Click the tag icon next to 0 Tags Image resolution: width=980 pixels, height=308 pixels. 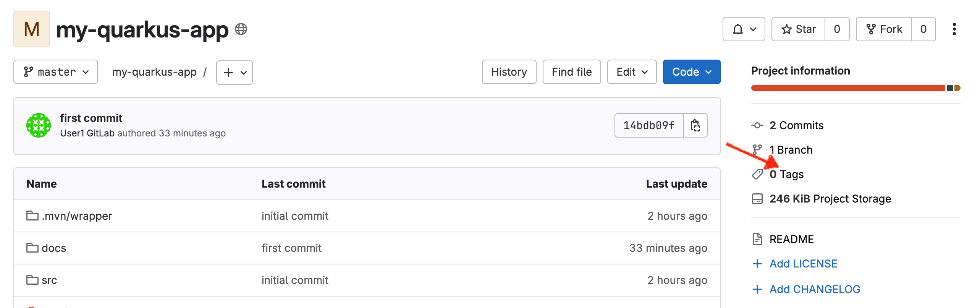click(758, 174)
